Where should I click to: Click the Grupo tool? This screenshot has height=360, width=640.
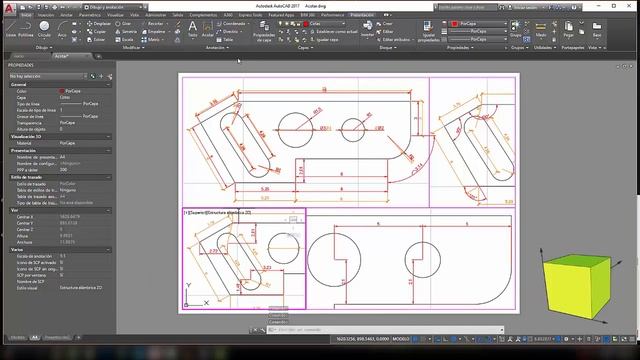pos(515,29)
